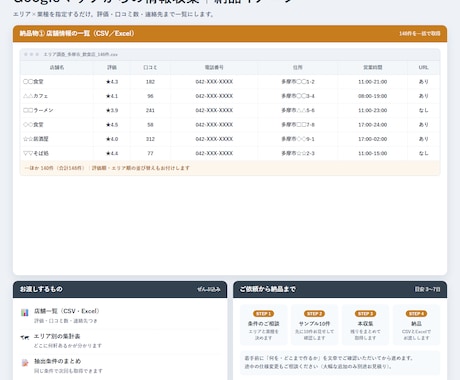Click the hours cell 11:00-23:00
This screenshot has width=460, height=380.
[373, 110]
